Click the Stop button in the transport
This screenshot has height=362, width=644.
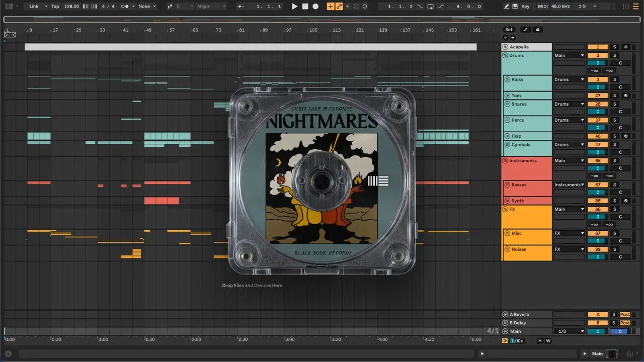click(x=305, y=7)
